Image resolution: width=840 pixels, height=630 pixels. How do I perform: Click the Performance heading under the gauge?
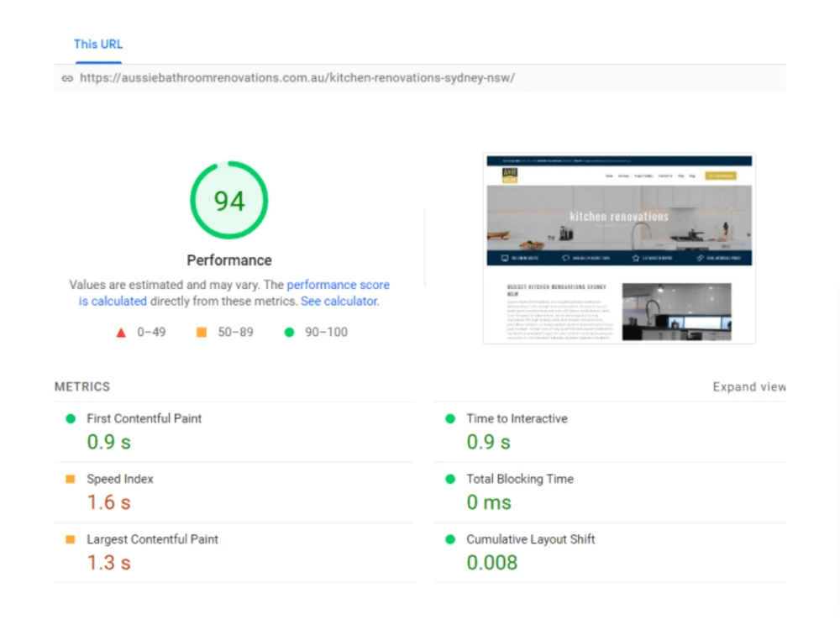point(229,260)
